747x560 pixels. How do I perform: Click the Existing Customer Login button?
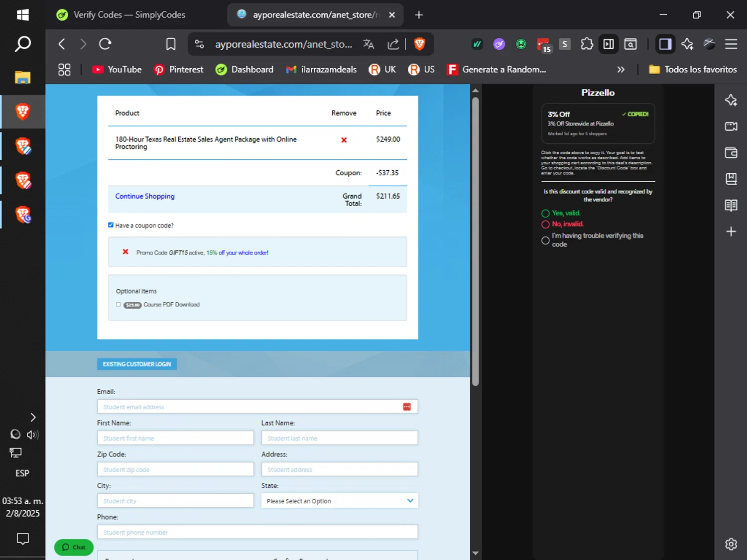pos(137,364)
